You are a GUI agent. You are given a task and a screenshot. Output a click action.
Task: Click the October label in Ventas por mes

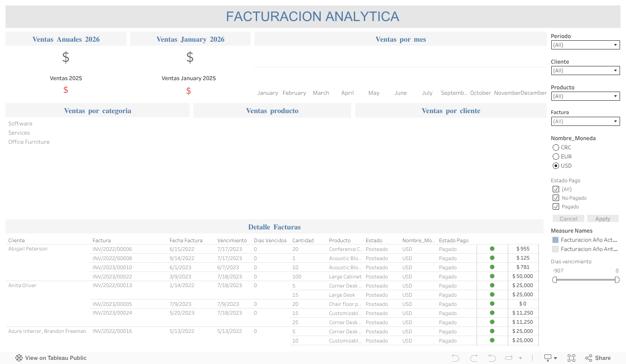tap(480, 93)
